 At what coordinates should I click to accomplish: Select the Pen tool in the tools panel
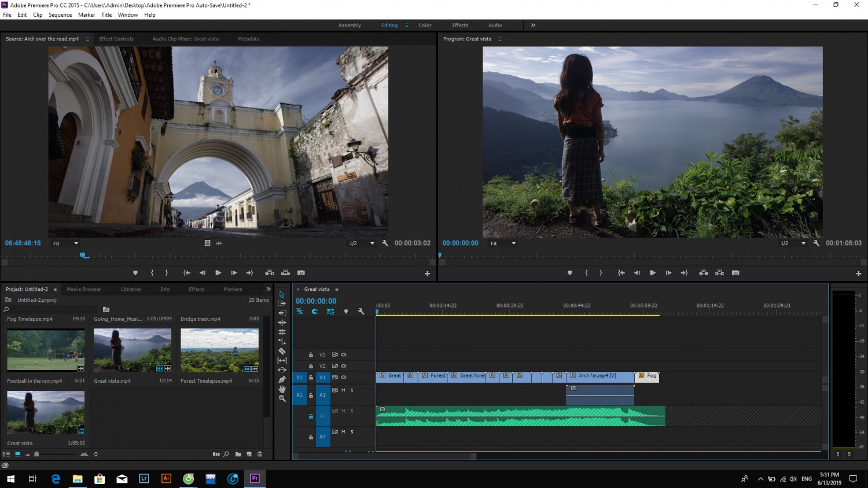point(282,379)
